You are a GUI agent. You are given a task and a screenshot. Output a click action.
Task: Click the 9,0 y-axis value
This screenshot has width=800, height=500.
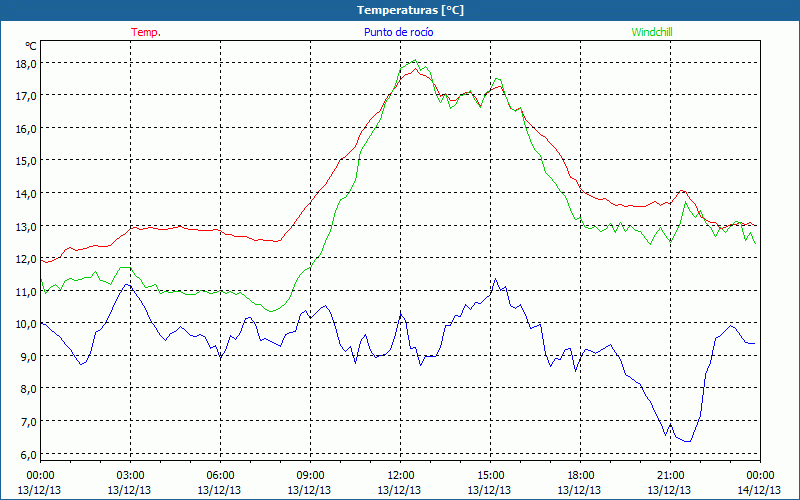click(28, 356)
